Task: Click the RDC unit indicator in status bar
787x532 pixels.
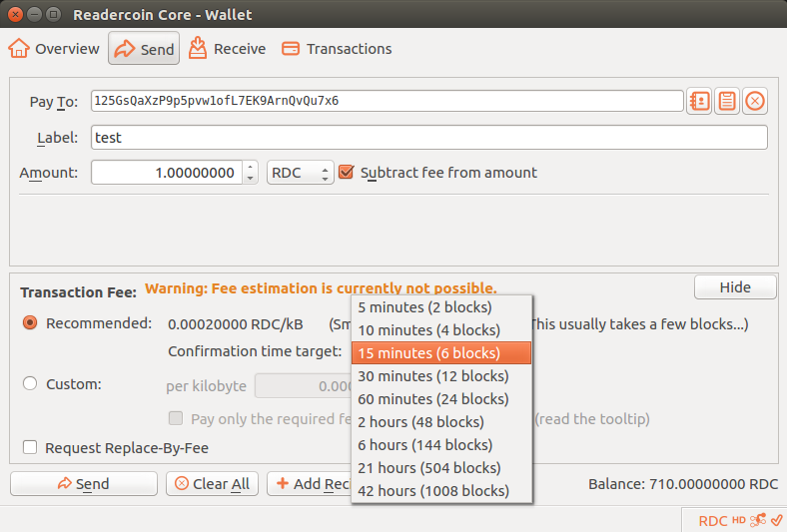Action: pyautogui.click(x=713, y=520)
